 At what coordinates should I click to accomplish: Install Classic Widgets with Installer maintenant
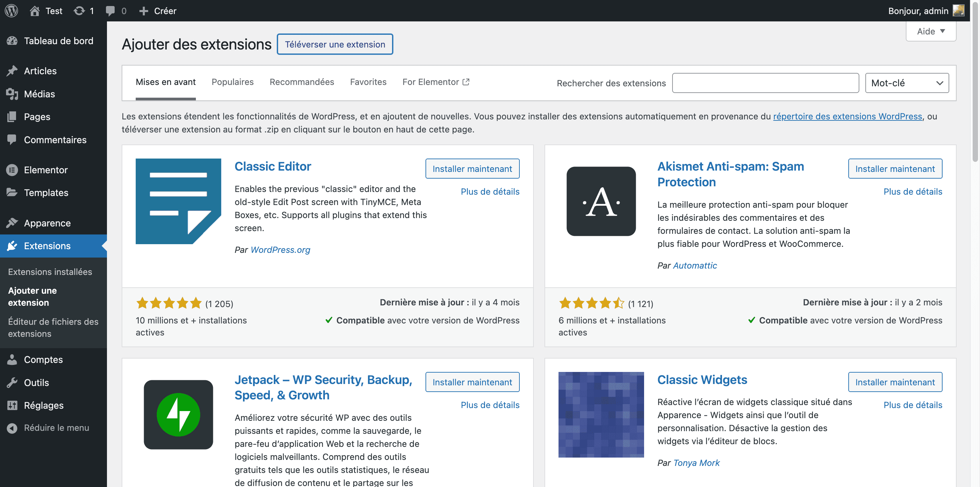point(895,382)
